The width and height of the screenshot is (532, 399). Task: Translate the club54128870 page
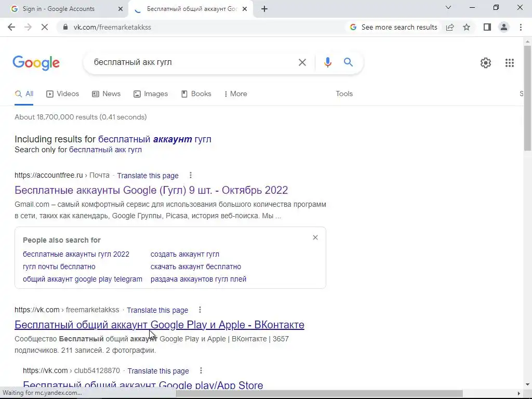click(x=158, y=371)
